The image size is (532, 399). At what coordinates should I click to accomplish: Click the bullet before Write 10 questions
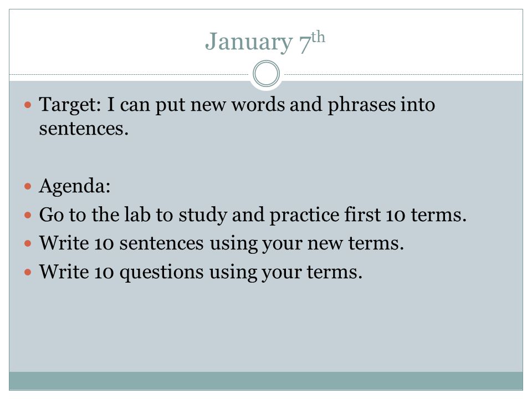28,272
